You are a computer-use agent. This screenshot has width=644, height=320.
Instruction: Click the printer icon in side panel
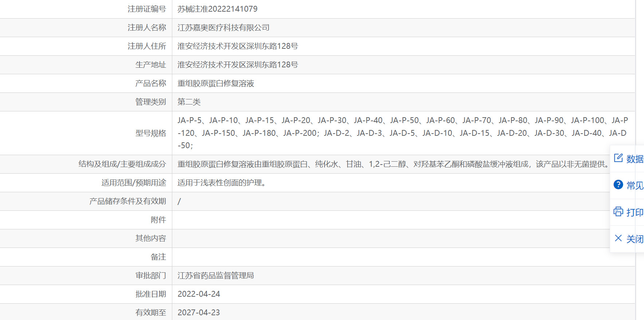(618, 212)
